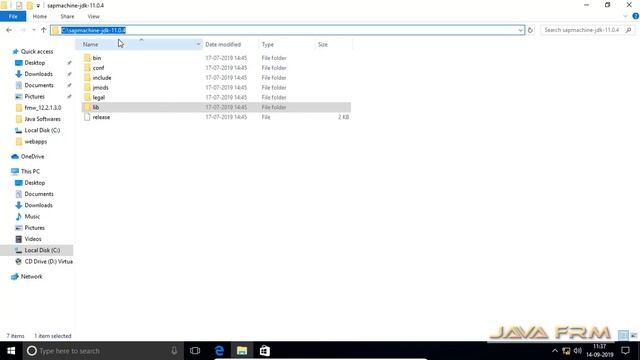Select the lib folder
The width and height of the screenshot is (640, 360).
216,107
